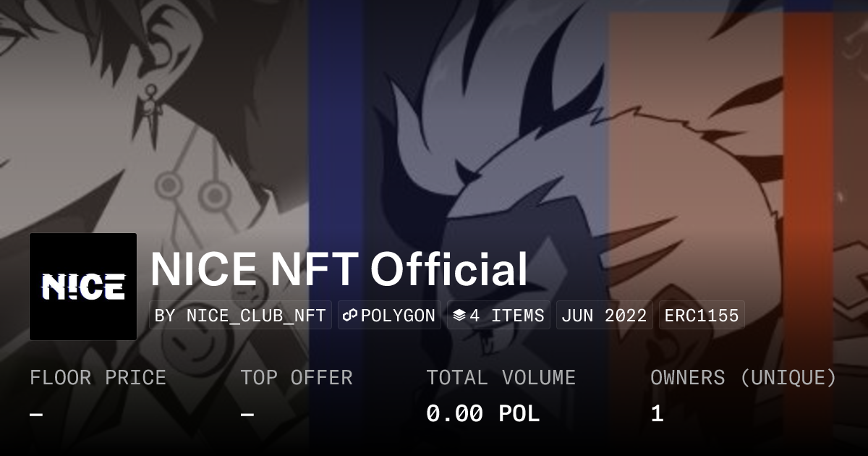
Task: Click the 4 ITEMS count text
Action: tap(506, 316)
